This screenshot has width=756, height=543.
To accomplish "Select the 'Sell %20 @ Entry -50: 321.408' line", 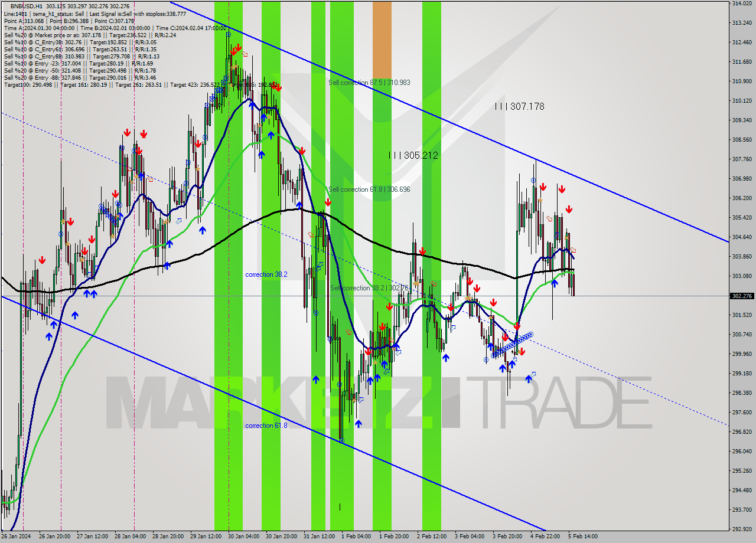I will 80,70.
